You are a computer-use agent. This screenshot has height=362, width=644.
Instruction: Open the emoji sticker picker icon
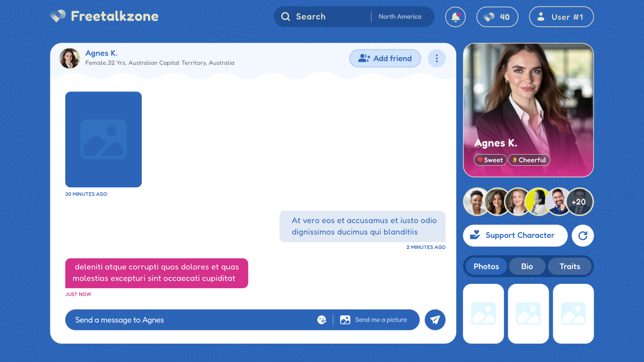pyautogui.click(x=322, y=320)
